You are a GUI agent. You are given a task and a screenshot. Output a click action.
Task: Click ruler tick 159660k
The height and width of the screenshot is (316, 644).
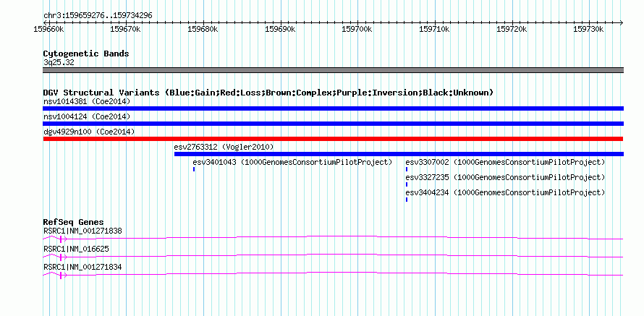click(49, 29)
